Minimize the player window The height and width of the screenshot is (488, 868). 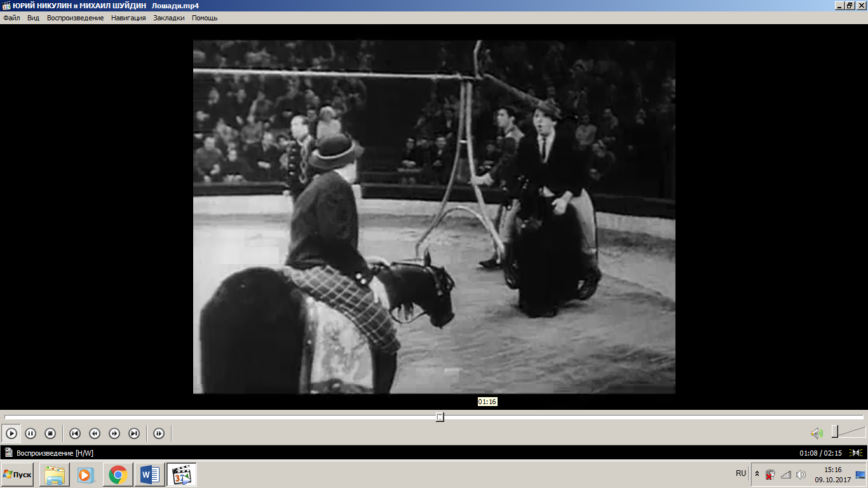point(840,5)
